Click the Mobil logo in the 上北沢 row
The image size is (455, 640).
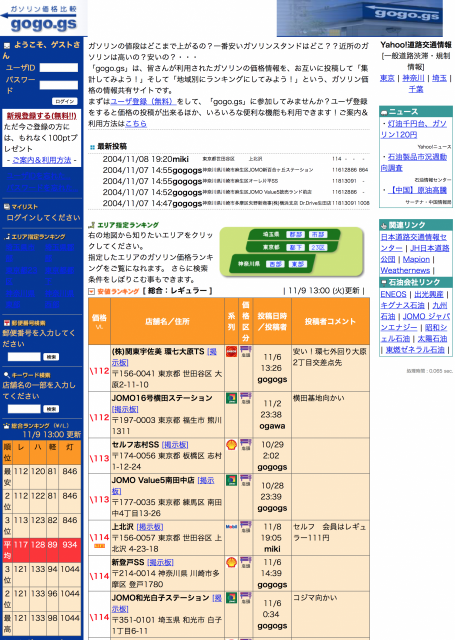pos(231,527)
